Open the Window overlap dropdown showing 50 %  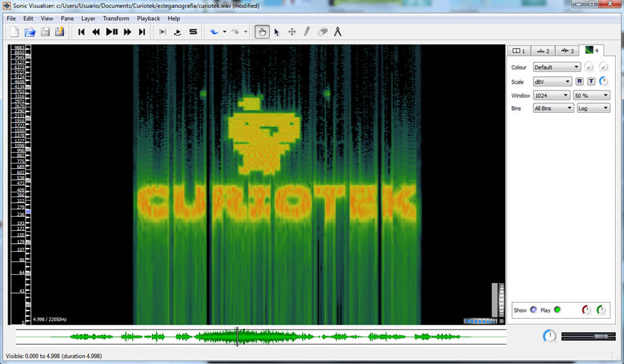pos(592,95)
